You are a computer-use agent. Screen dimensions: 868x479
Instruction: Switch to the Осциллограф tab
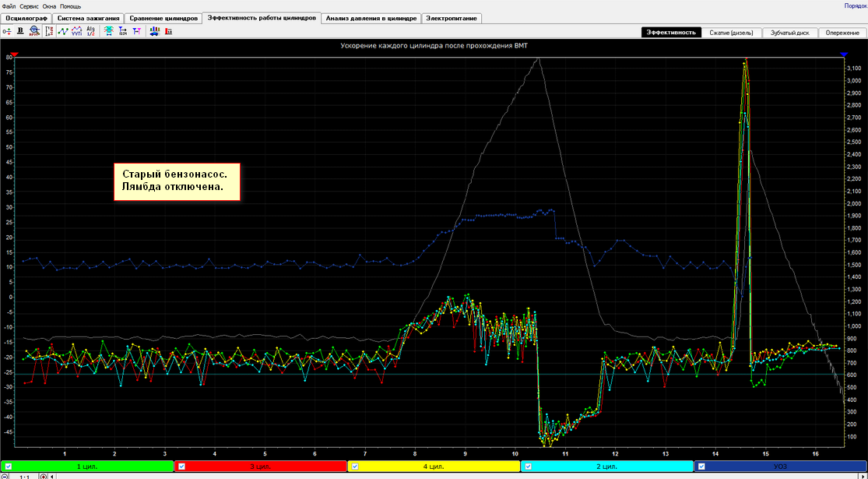click(x=25, y=18)
